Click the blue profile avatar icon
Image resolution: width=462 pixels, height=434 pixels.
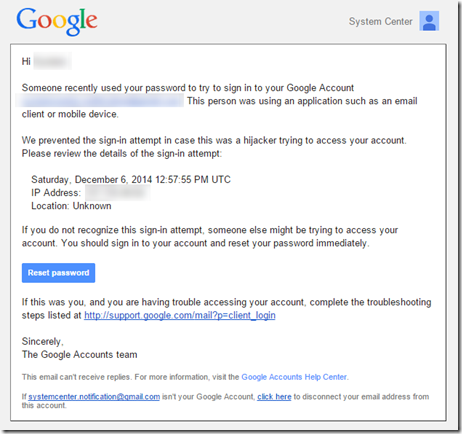point(429,21)
